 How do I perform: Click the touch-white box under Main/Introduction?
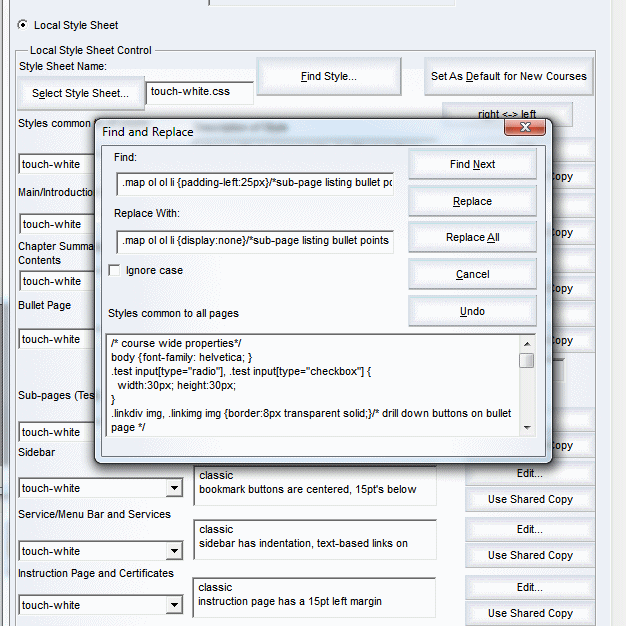click(56, 224)
